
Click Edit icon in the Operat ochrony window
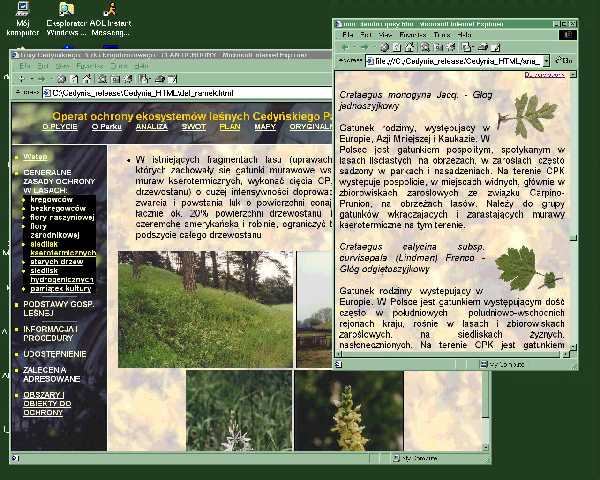[173, 79]
